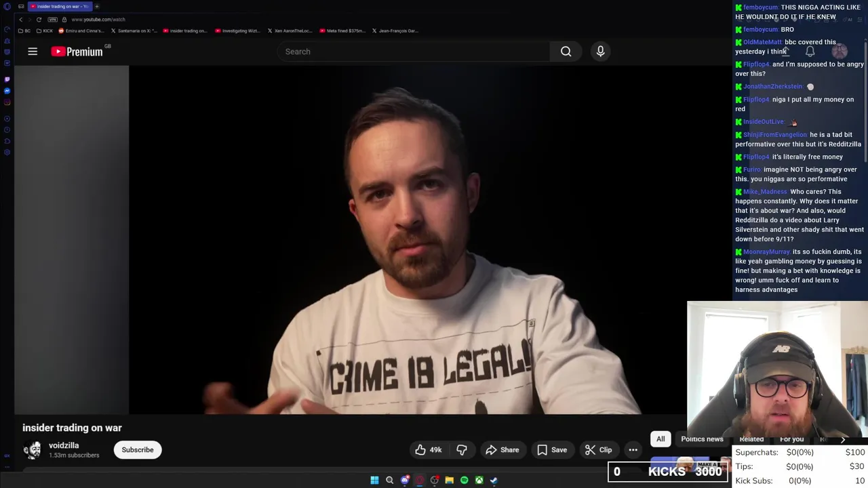Click JonathanZherkstein username in chat
Screen dimensions: 868x488
pos(773,87)
